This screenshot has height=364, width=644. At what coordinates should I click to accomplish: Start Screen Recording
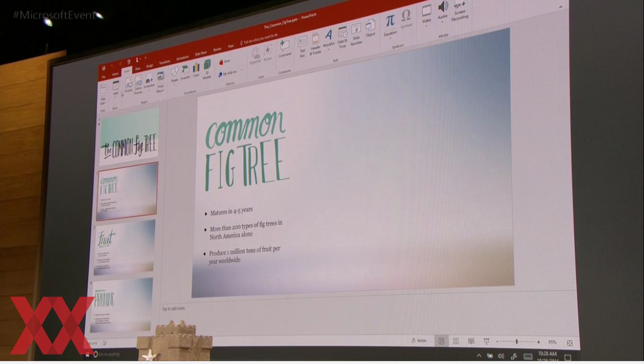pyautogui.click(x=459, y=11)
